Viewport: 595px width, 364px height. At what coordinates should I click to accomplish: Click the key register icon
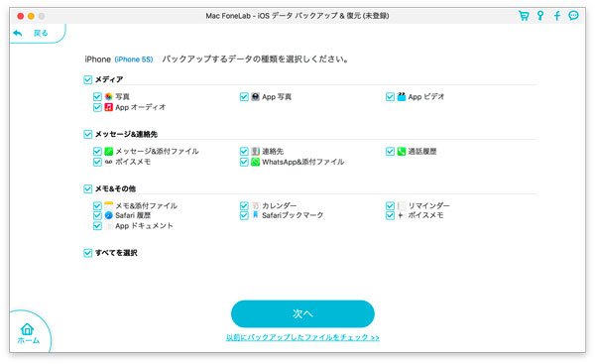[540, 16]
